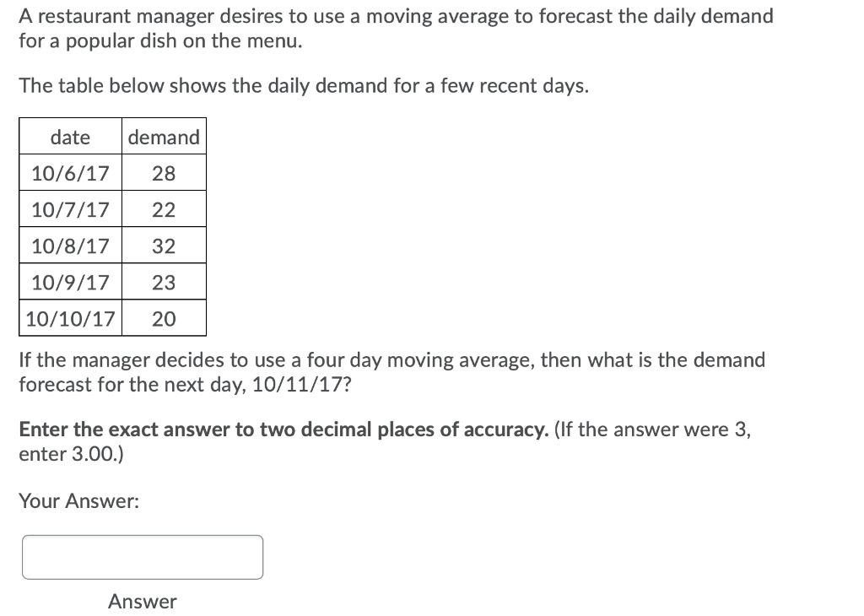Viewport: 864px width, 616px height.
Task: Click the table cell 10/9/17
Action: 69,282
